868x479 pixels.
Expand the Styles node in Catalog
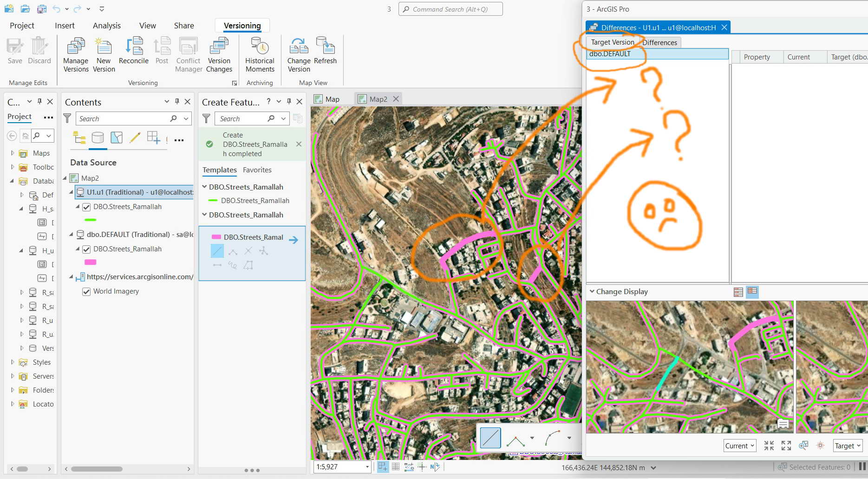point(12,362)
